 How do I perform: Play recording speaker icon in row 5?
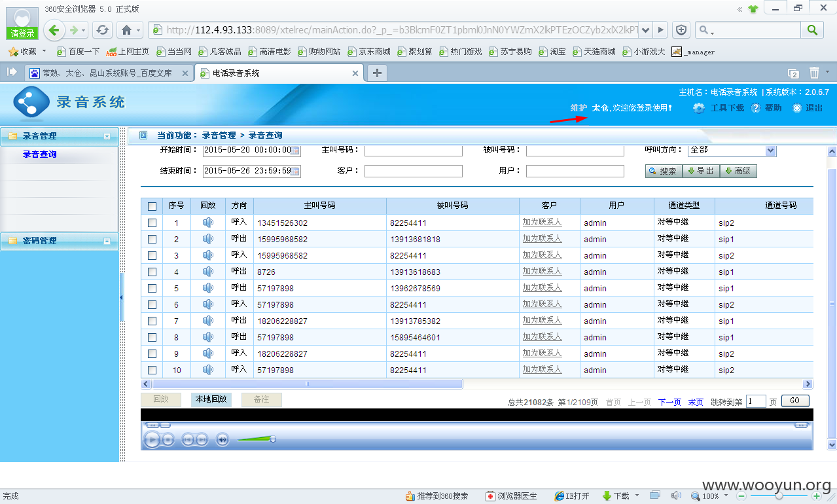208,288
